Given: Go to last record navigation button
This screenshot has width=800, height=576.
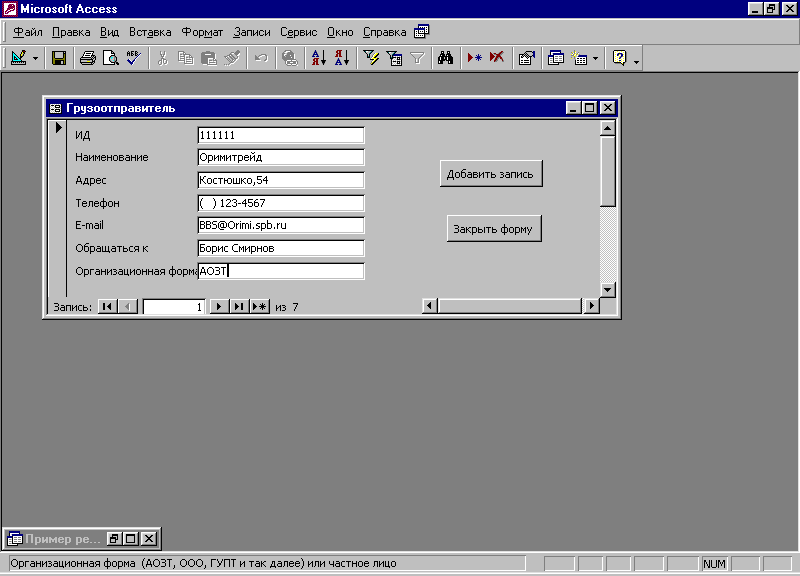Looking at the screenshot, I should (239, 307).
